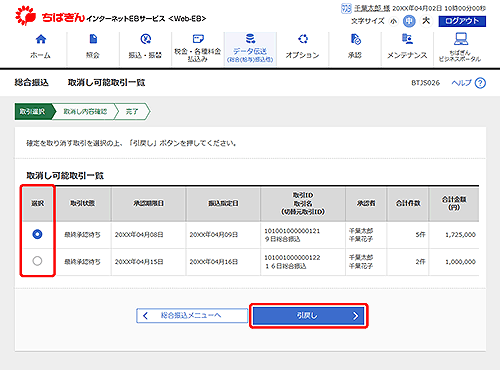This screenshot has height=370, width=500.
Task: Click the ９日総合振込 transaction name
Action: pyautogui.click(x=283, y=239)
